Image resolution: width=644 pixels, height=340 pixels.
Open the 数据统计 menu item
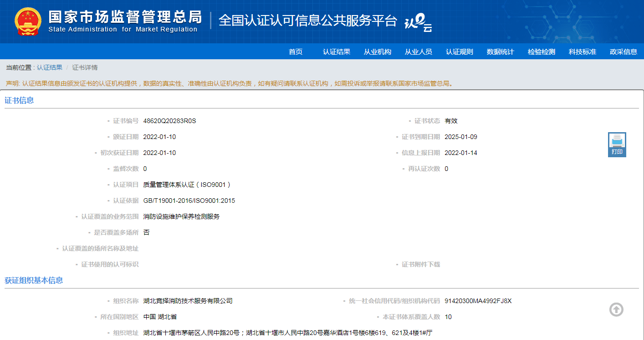pyautogui.click(x=501, y=52)
